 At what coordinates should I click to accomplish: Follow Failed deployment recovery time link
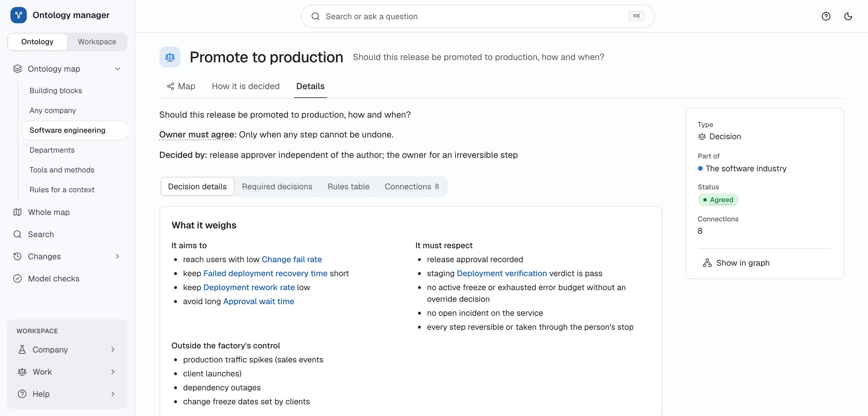click(x=265, y=273)
